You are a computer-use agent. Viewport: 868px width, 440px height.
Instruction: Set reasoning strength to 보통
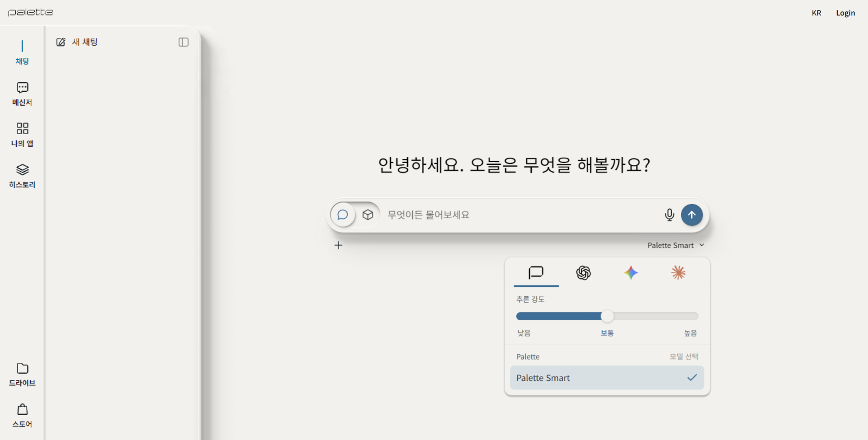(x=607, y=333)
